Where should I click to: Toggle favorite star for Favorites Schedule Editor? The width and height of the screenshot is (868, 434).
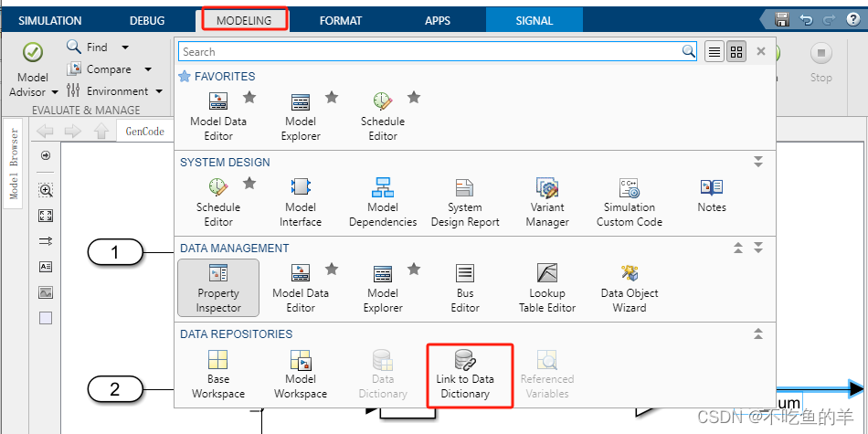(x=414, y=98)
